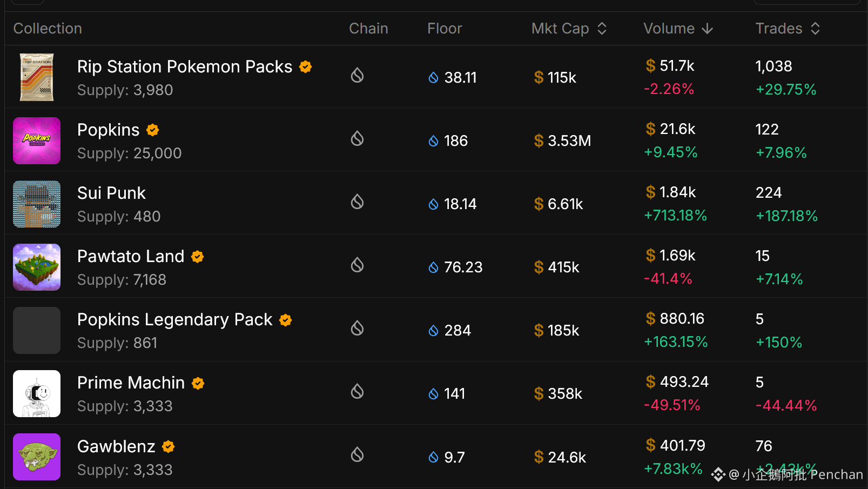The image size is (868, 489).
Task: Click verified badge next to Popkins
Action: pyautogui.click(x=153, y=130)
